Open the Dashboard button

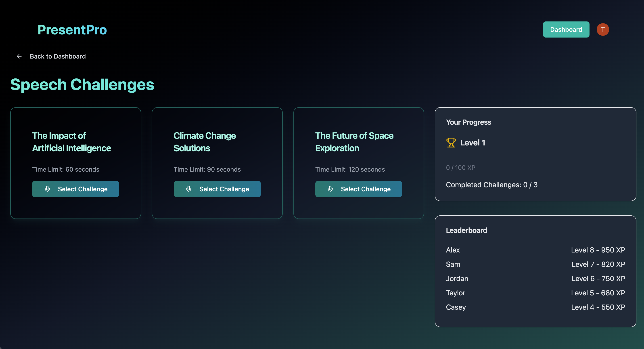(x=566, y=29)
